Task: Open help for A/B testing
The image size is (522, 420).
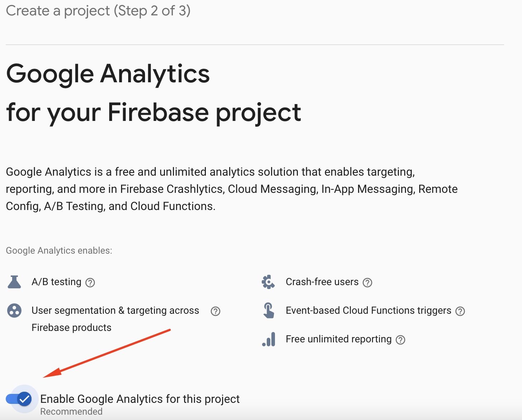Action: point(91,282)
